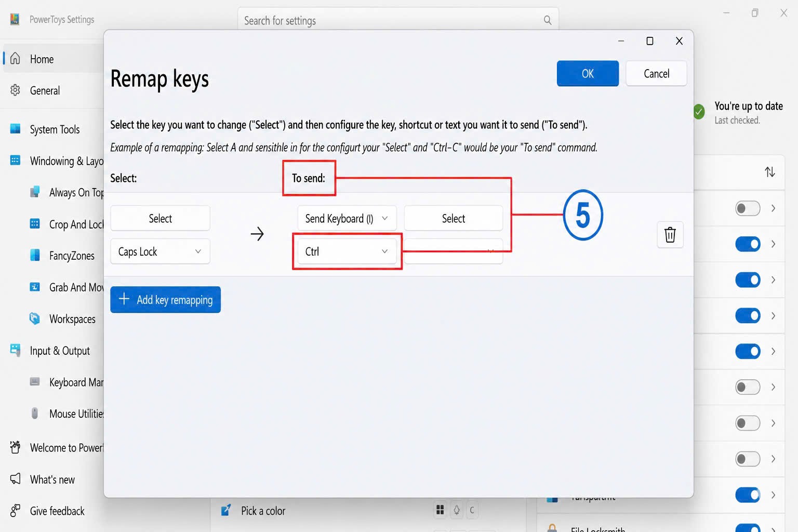The width and height of the screenshot is (798, 532).
Task: Click the System Tools sidebar icon
Action: coord(15,129)
